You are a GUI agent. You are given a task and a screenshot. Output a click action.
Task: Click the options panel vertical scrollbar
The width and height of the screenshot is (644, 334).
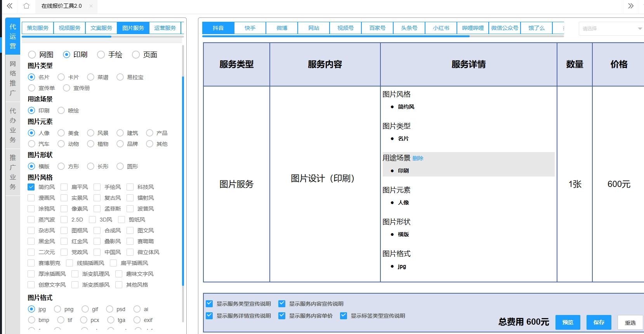(x=183, y=181)
